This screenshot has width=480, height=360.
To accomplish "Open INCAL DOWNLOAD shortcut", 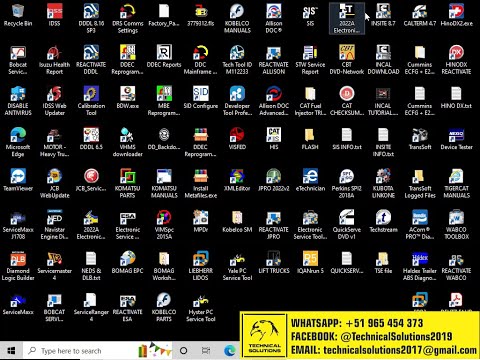I will coord(383,60).
